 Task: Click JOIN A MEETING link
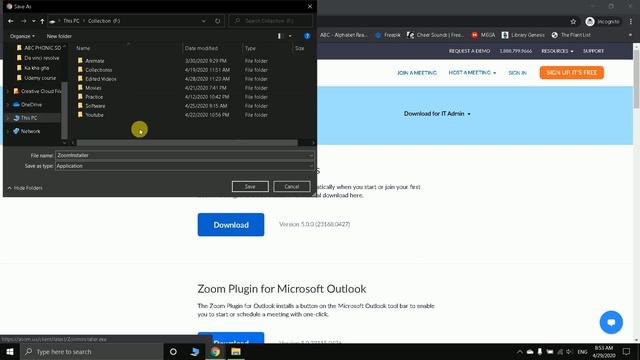(417, 73)
